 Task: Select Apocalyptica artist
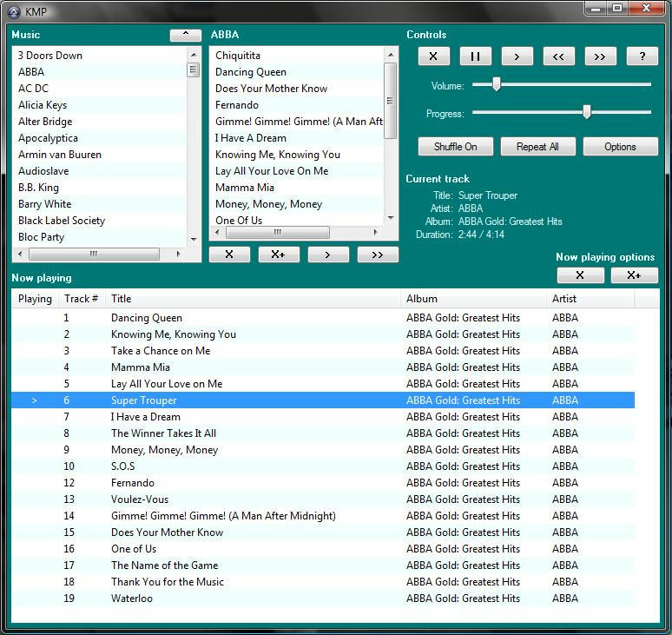tap(100, 137)
